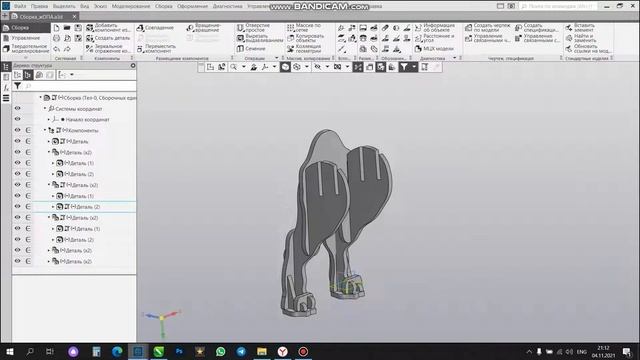
Task: Open print preview icon beside the printer
Action: pyautogui.click(x=67, y=38)
